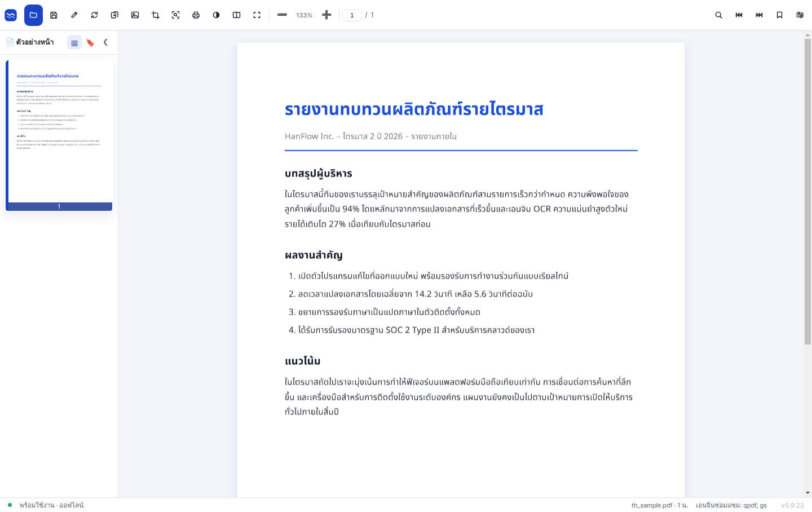
Task: Click list item 2 about 14.2 วินาที
Action: 411,294
